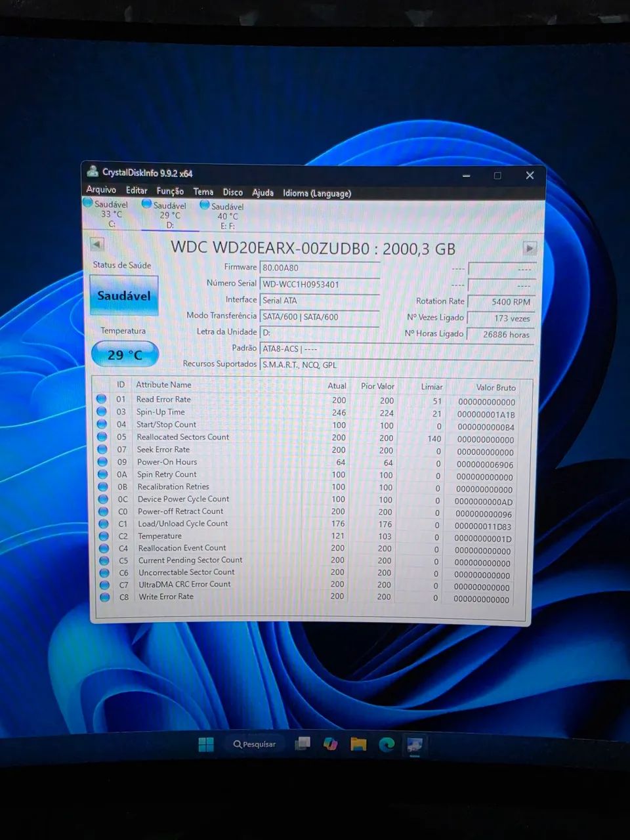The image size is (630, 840).
Task: Click the Pesquisar taskbar search box
Action: coord(255,744)
